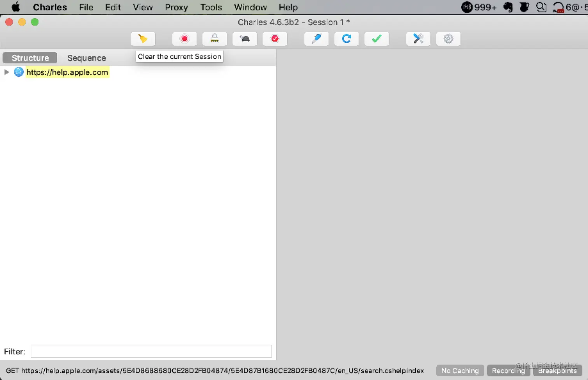
Task: Toggle throttling with the turtle icon
Action: (245, 39)
